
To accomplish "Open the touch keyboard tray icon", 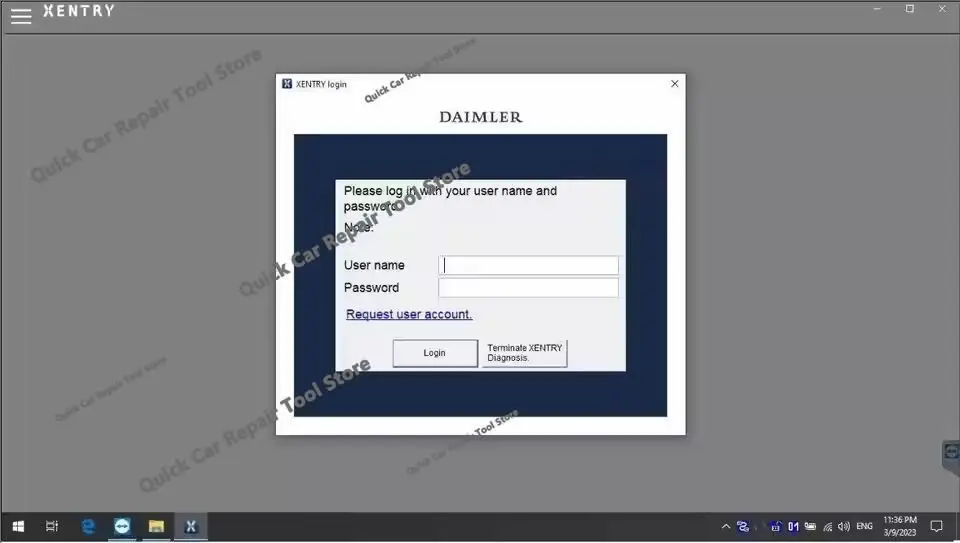I will 810,526.
